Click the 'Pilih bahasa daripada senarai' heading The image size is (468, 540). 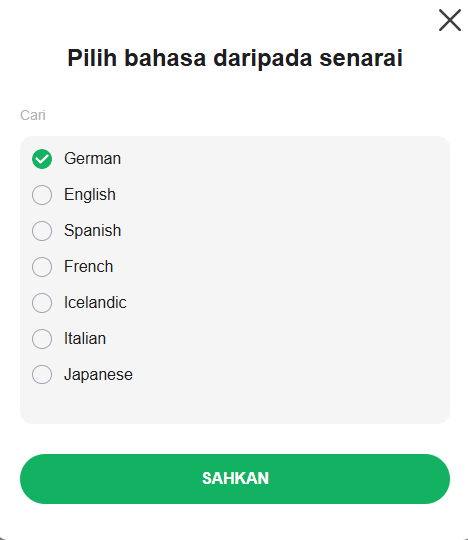click(235, 58)
